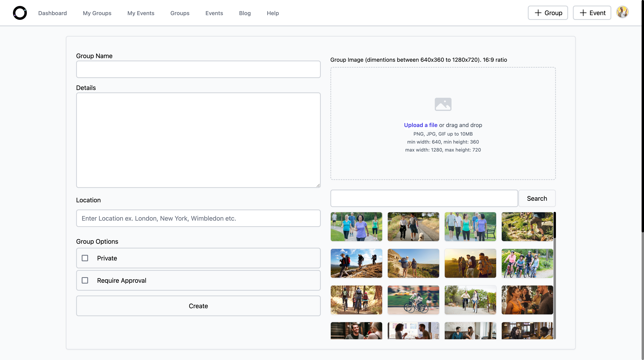
Task: Open the Help page
Action: [x=273, y=13]
